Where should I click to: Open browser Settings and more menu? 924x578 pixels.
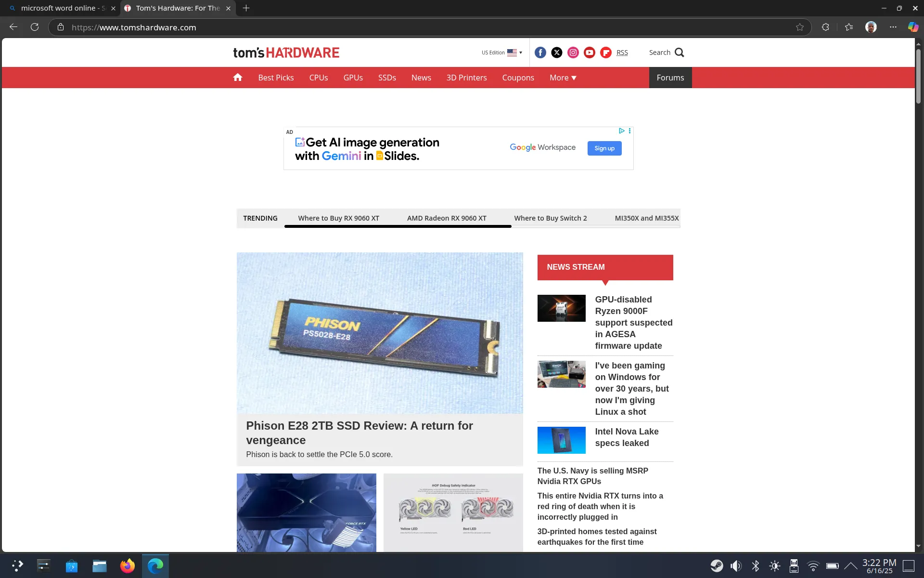tap(893, 27)
